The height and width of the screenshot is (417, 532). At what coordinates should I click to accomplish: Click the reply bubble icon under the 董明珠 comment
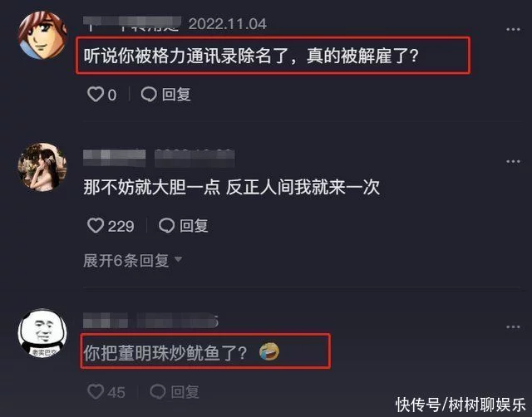coord(158,392)
